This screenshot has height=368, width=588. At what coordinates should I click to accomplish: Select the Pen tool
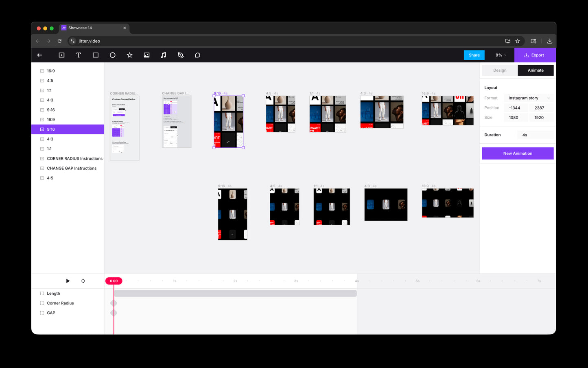click(181, 55)
